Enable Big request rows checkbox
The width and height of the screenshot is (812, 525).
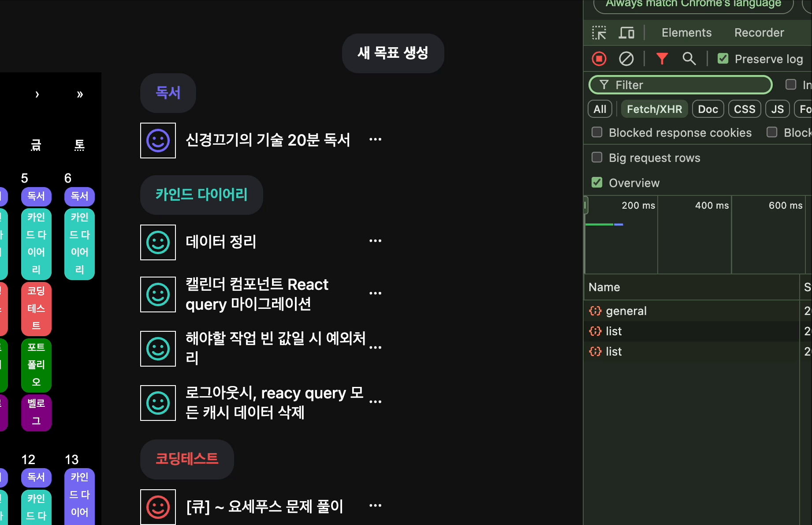click(597, 157)
